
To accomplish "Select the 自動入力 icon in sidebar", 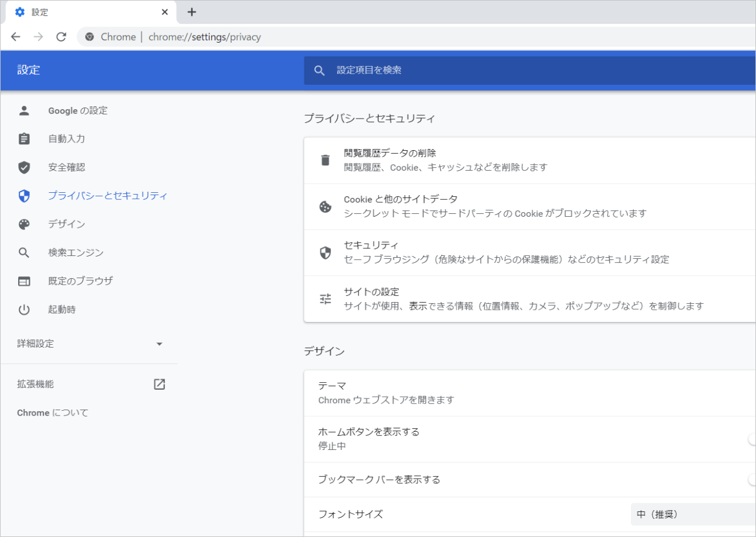I will click(24, 138).
